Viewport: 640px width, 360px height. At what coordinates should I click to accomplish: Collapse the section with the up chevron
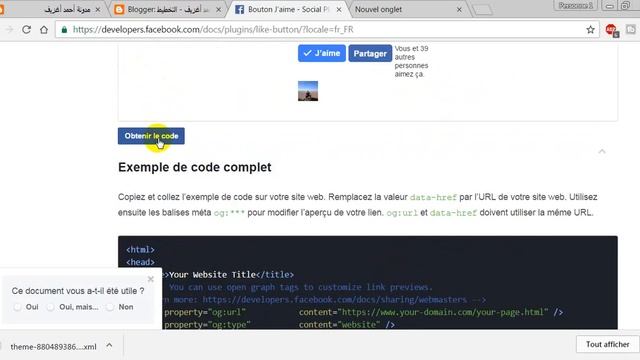coord(602,151)
